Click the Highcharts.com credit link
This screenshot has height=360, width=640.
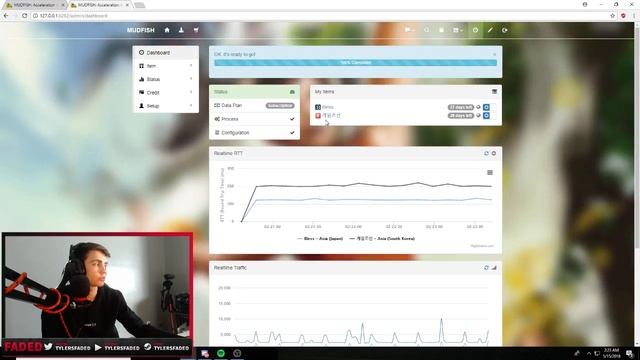[x=482, y=246]
